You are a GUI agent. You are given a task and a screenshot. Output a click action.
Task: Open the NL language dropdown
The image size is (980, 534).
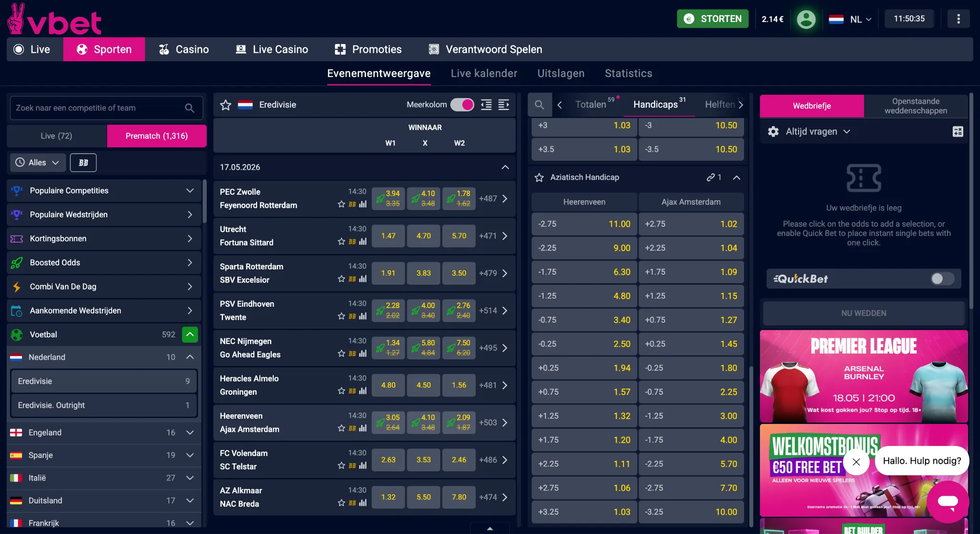(851, 19)
